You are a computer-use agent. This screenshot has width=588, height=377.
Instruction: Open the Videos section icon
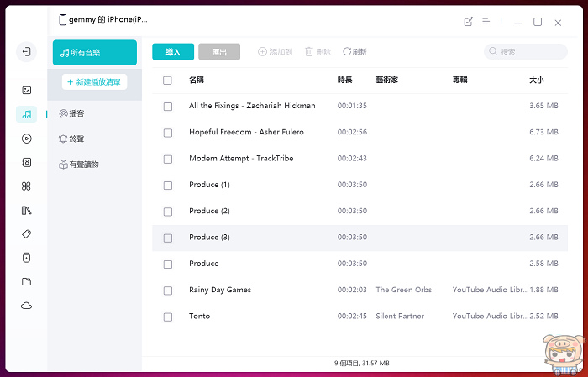coord(26,139)
